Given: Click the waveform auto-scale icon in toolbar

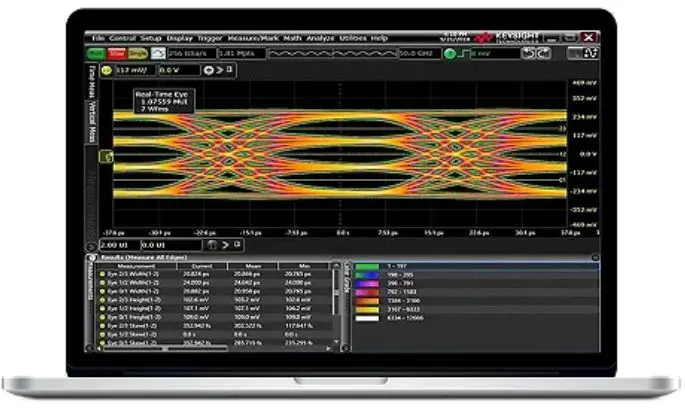Looking at the screenshot, I should coord(158,54).
